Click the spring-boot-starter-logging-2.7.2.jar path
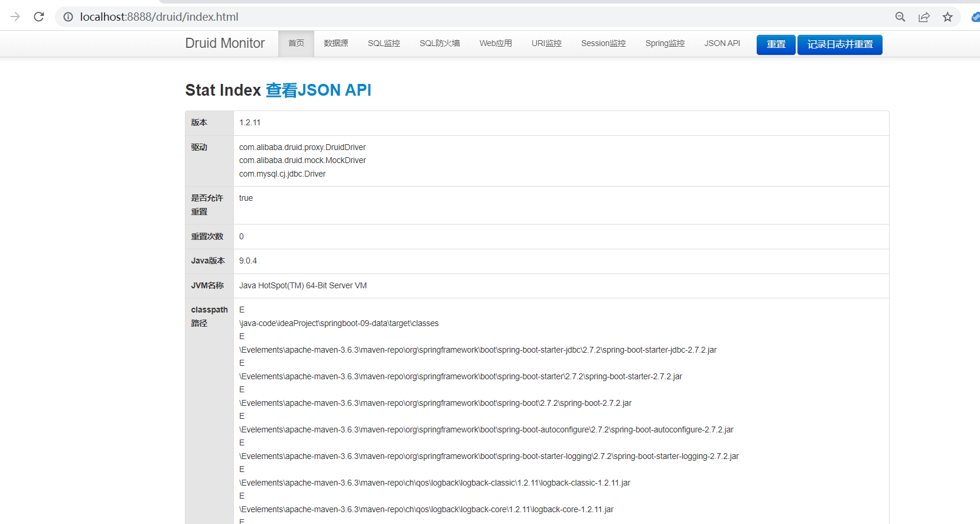The image size is (980, 524). point(489,456)
